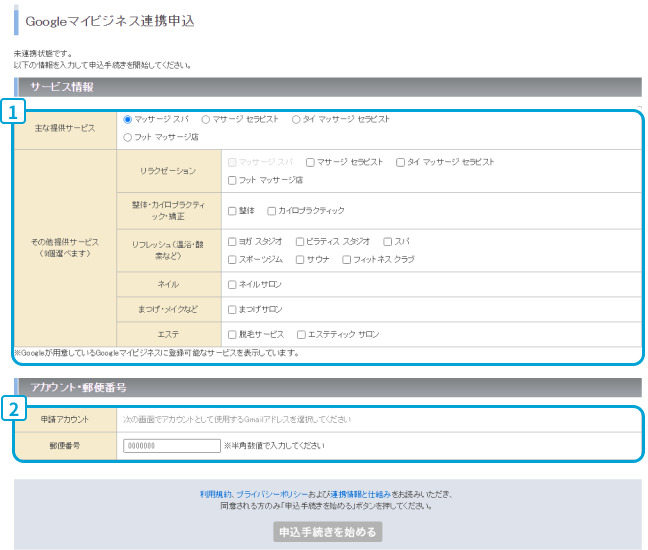Select フット マッサージ店 radio as main service
The image size is (648, 550).
click(x=127, y=137)
